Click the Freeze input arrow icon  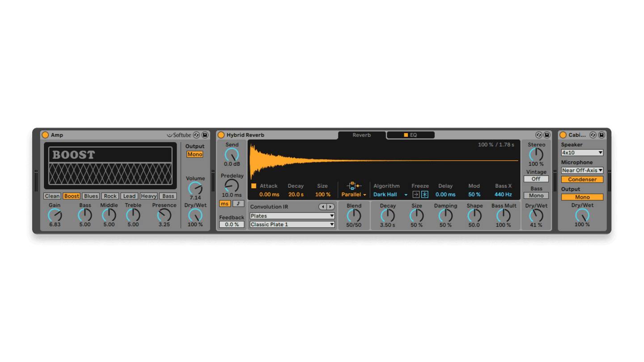pyautogui.click(x=416, y=194)
